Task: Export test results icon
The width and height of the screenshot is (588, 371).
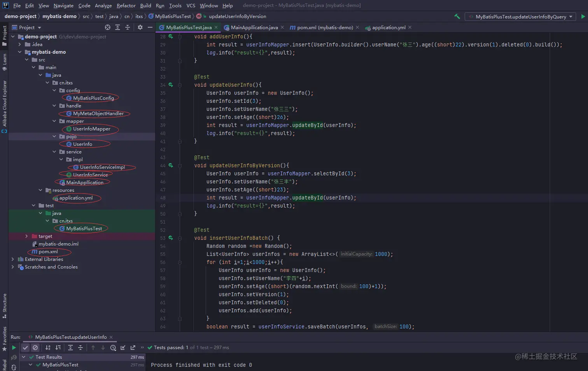Action: (x=133, y=348)
